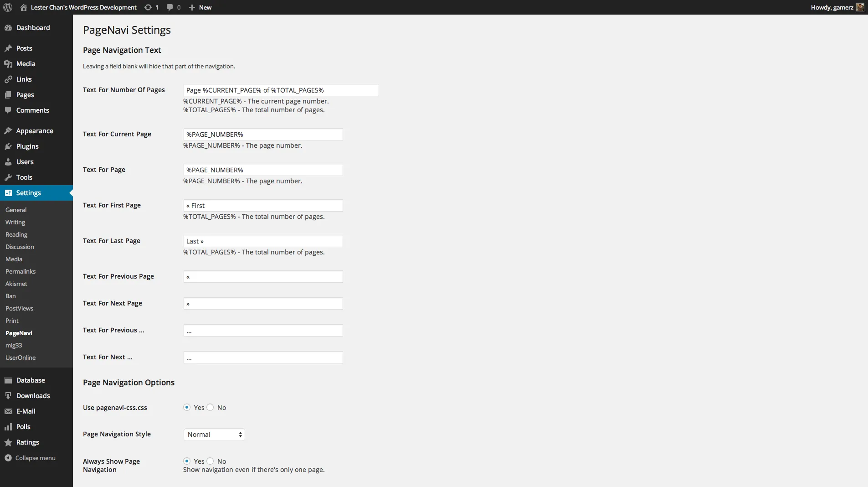This screenshot has height=487, width=868.
Task: Click the Polls bar chart icon
Action: [8, 427]
